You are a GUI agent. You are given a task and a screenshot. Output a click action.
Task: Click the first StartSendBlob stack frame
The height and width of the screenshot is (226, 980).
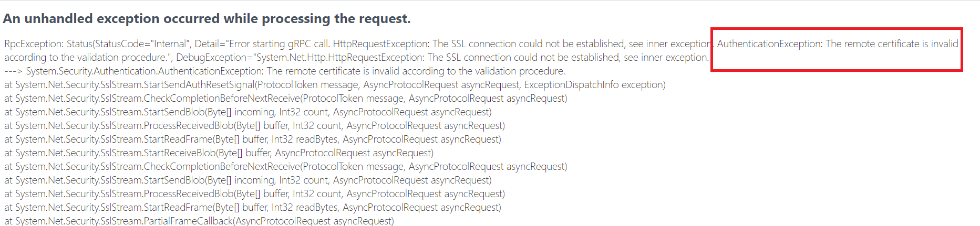pos(248,112)
